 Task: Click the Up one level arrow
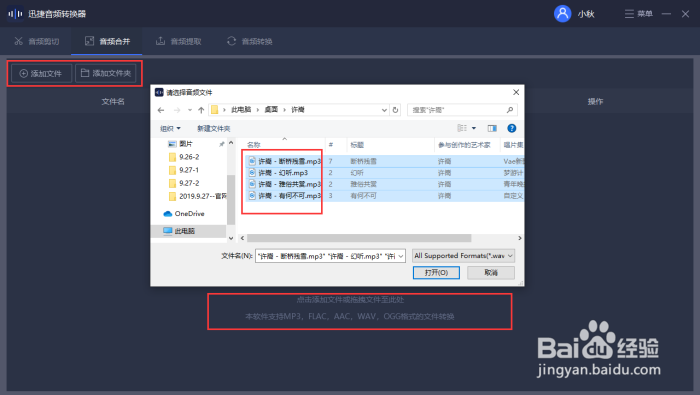pyautogui.click(x=201, y=110)
